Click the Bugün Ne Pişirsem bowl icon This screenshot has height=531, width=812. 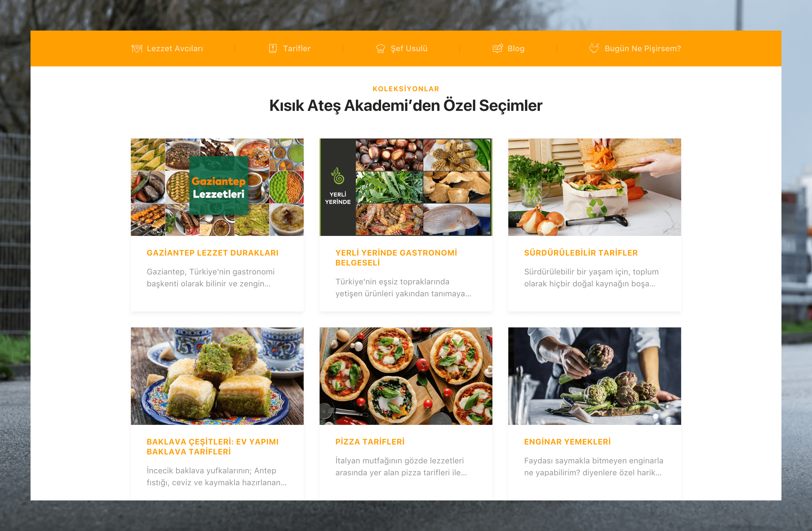(594, 48)
